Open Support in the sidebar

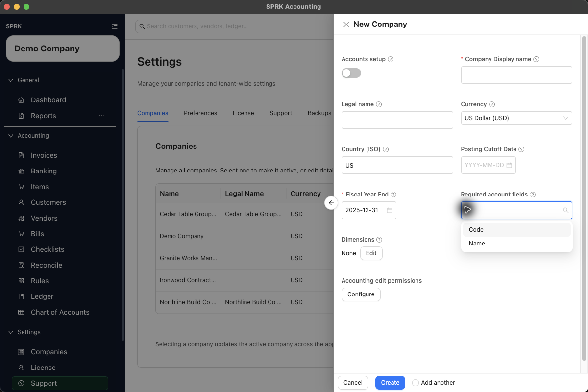point(60,383)
